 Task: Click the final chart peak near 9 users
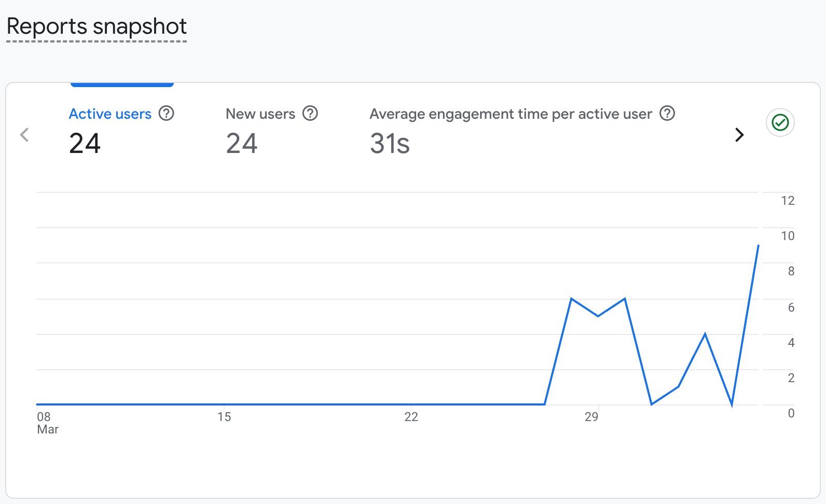point(758,246)
